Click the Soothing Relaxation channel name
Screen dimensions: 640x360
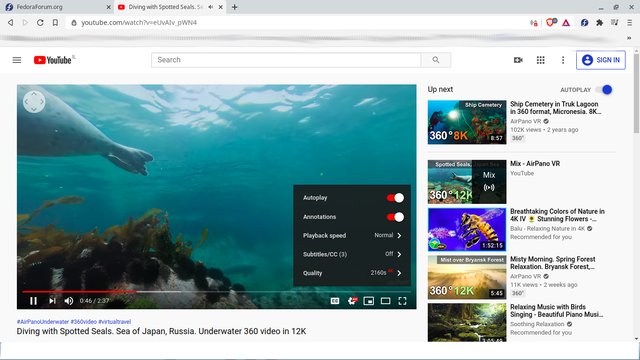(x=537, y=324)
